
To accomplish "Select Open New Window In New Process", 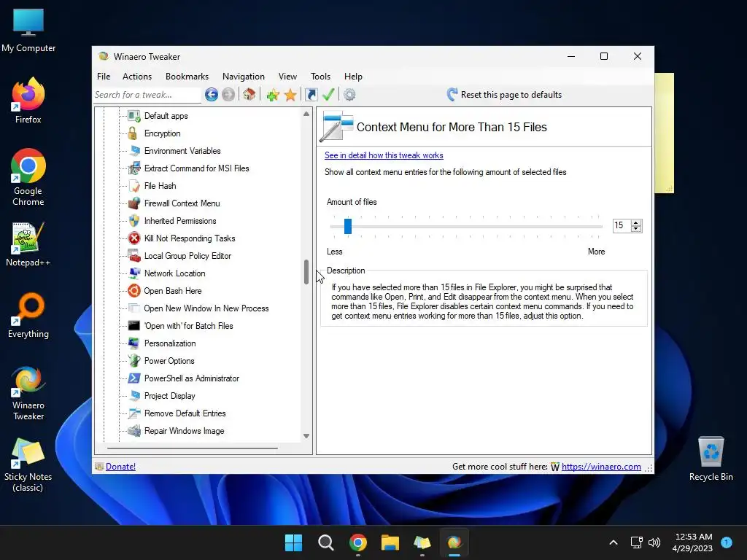I will 206,308.
